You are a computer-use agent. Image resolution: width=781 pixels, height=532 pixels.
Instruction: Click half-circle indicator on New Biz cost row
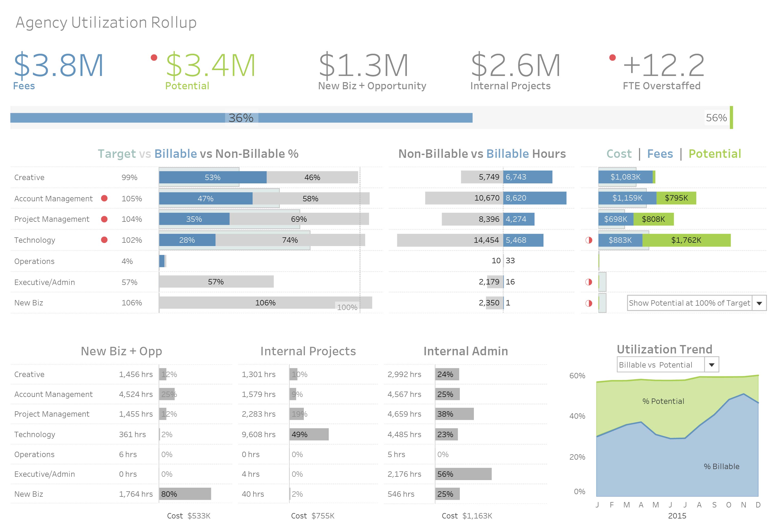coord(589,303)
